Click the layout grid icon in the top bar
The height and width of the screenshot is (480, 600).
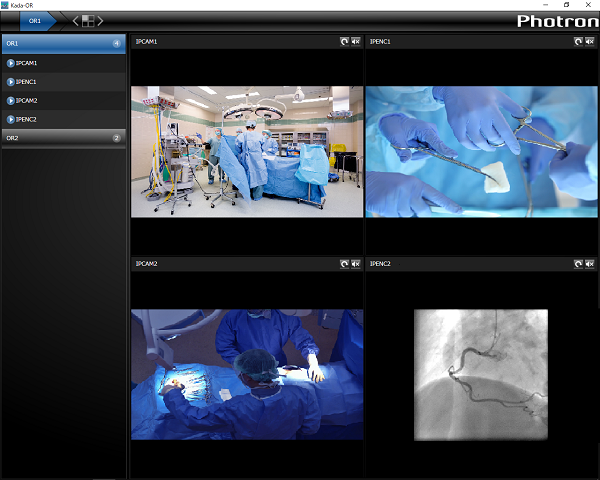[88, 20]
